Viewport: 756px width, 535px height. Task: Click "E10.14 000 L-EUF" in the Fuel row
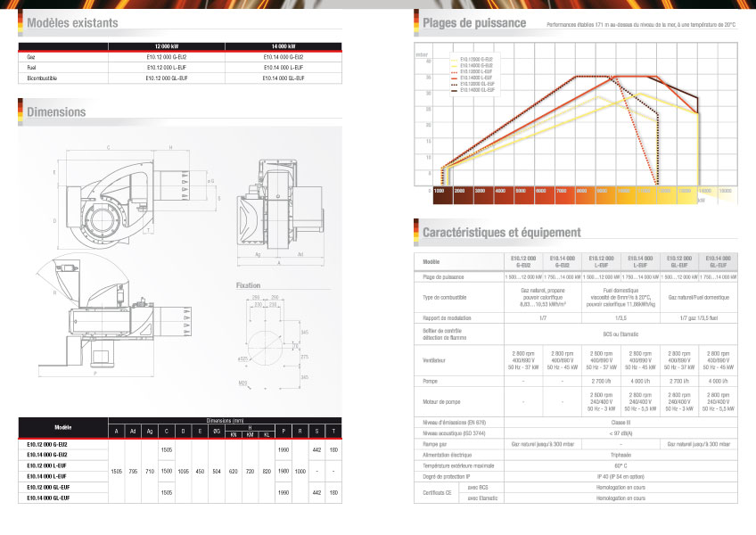pos(283,68)
